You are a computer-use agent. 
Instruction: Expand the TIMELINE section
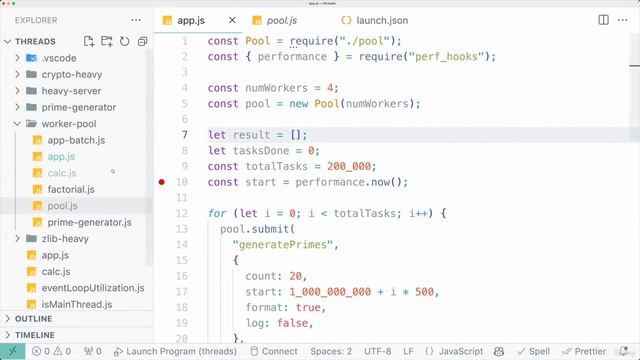[35, 335]
